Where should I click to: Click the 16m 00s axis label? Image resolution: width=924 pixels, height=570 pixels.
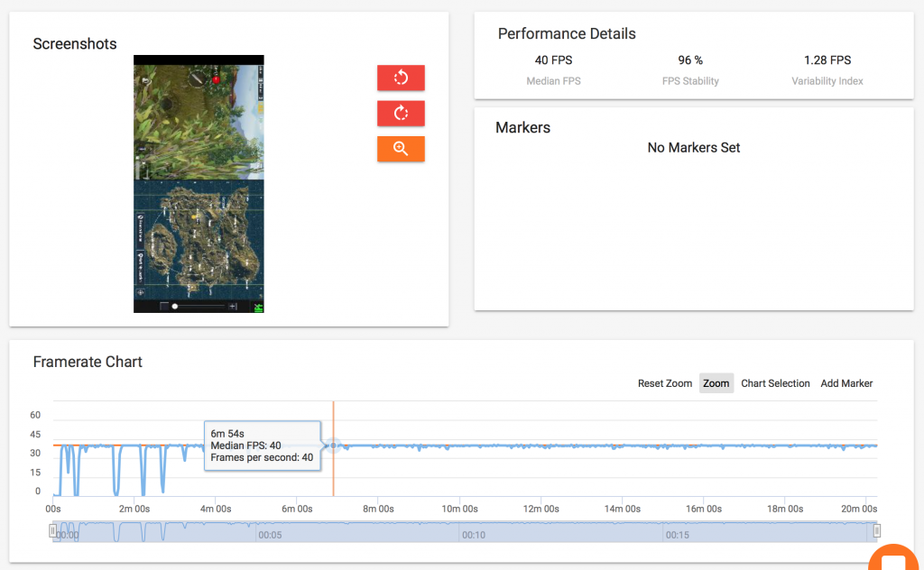tap(704, 509)
